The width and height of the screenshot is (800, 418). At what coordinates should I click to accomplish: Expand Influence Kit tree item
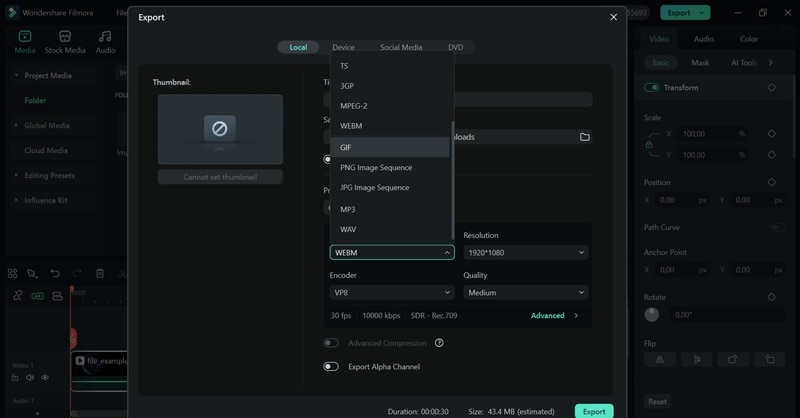(16, 200)
